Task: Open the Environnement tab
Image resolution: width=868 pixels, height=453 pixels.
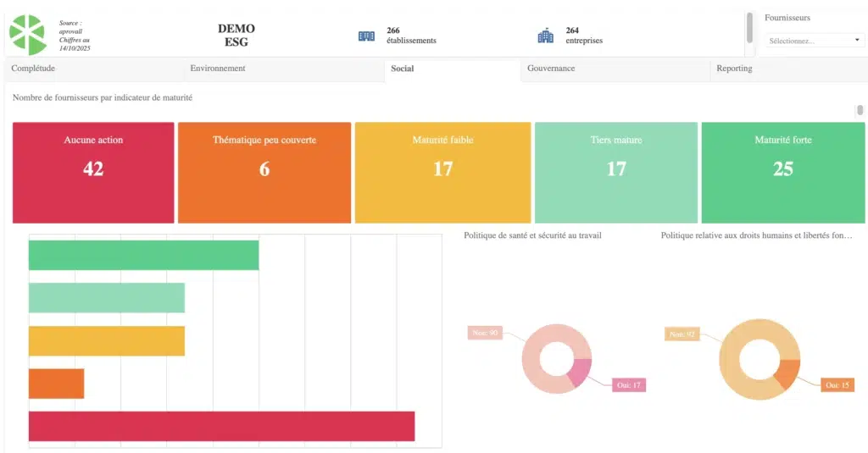Action: [x=218, y=69]
